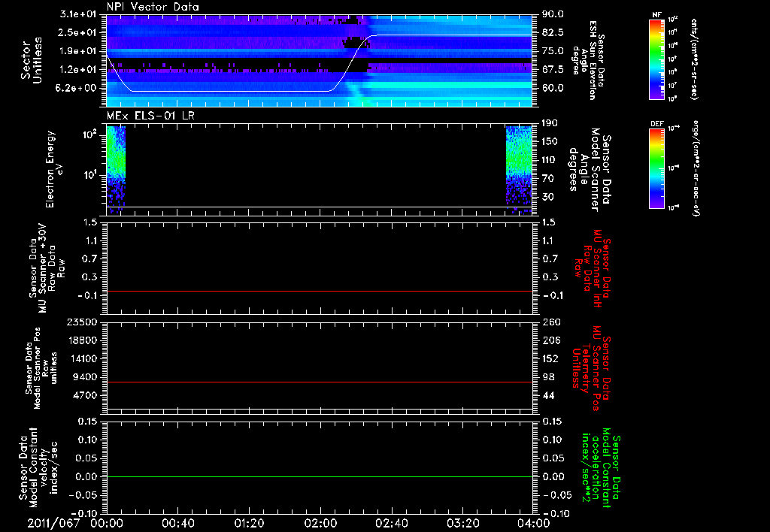The width and height of the screenshot is (770, 532).
Task: Click the 04:00 time axis label
Action: pyautogui.click(x=534, y=523)
